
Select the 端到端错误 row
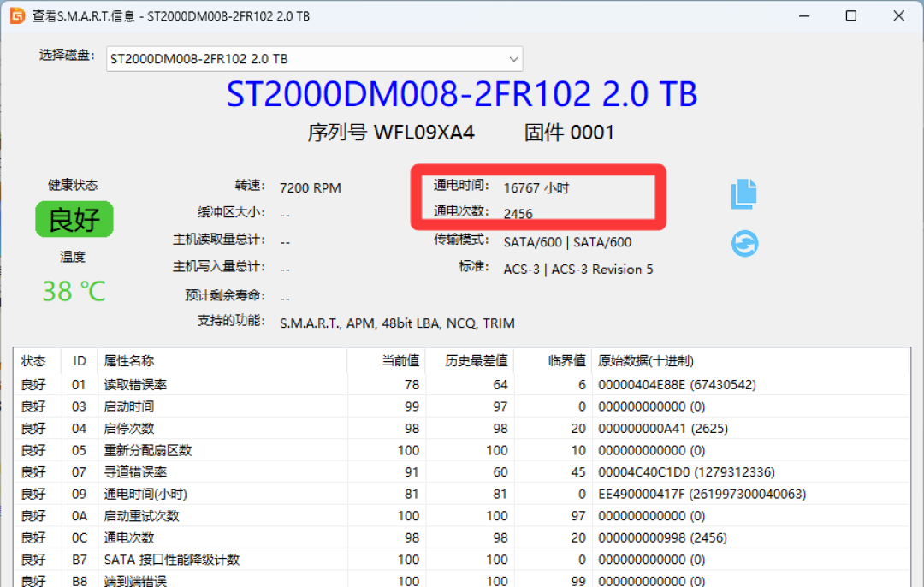tap(462, 580)
